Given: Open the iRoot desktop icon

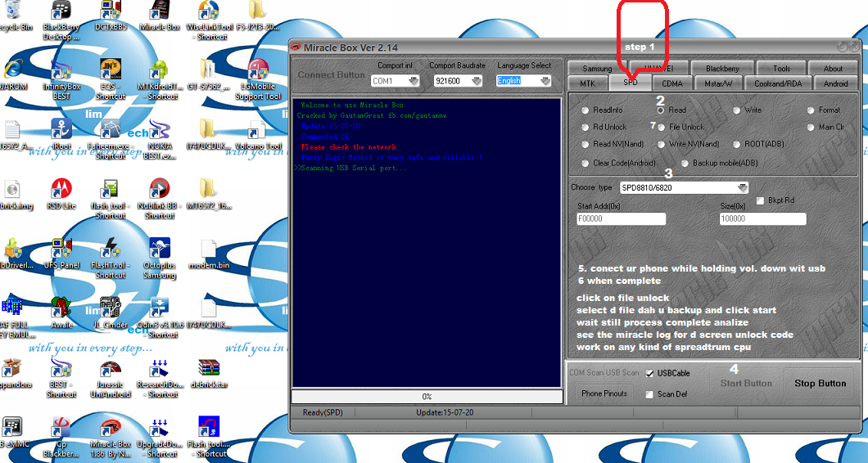Looking at the screenshot, I should [61, 129].
